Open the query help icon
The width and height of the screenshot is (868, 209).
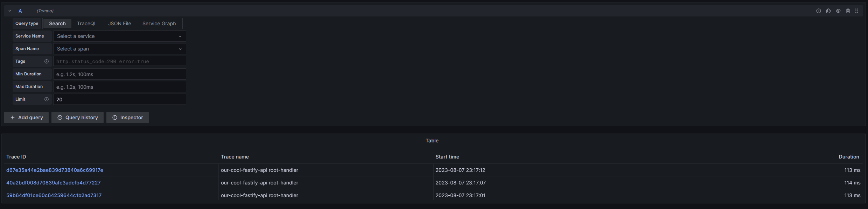point(819,11)
